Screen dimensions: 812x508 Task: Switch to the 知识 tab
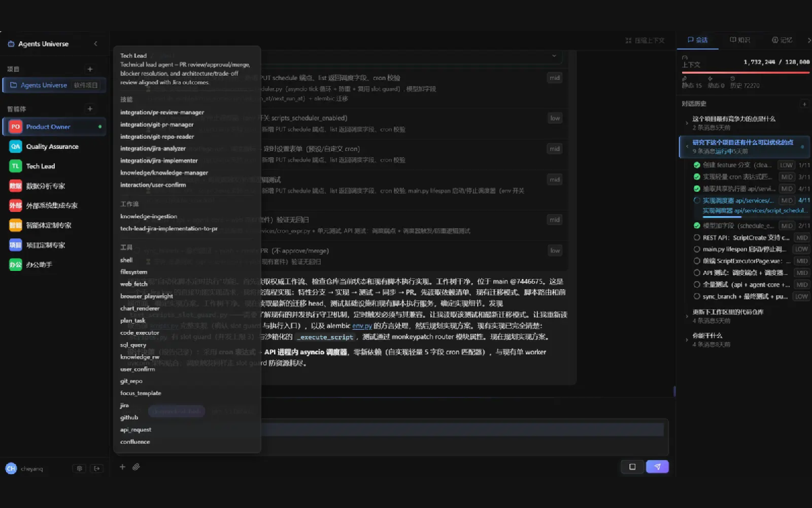[x=740, y=40]
